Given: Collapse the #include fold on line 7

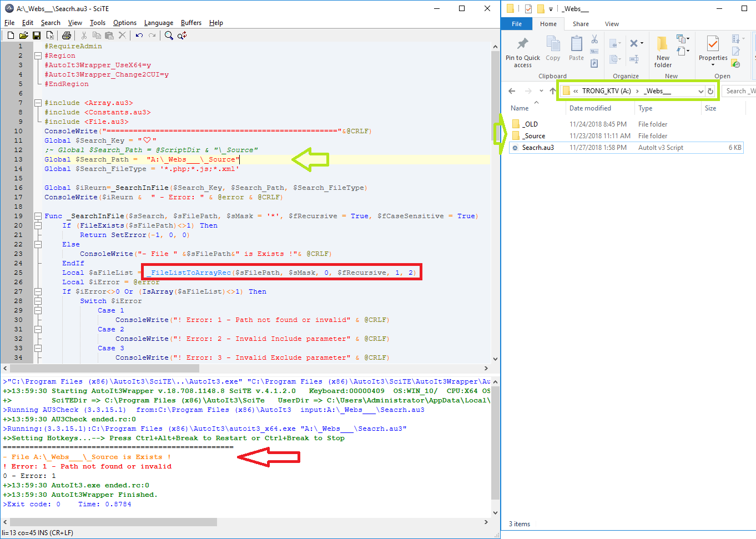Looking at the screenshot, I should pos(38,103).
